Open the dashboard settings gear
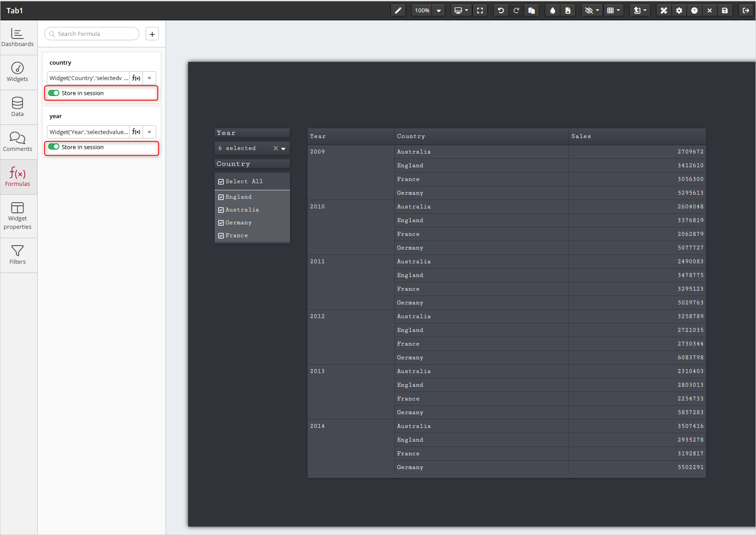This screenshot has width=756, height=535. pos(679,11)
